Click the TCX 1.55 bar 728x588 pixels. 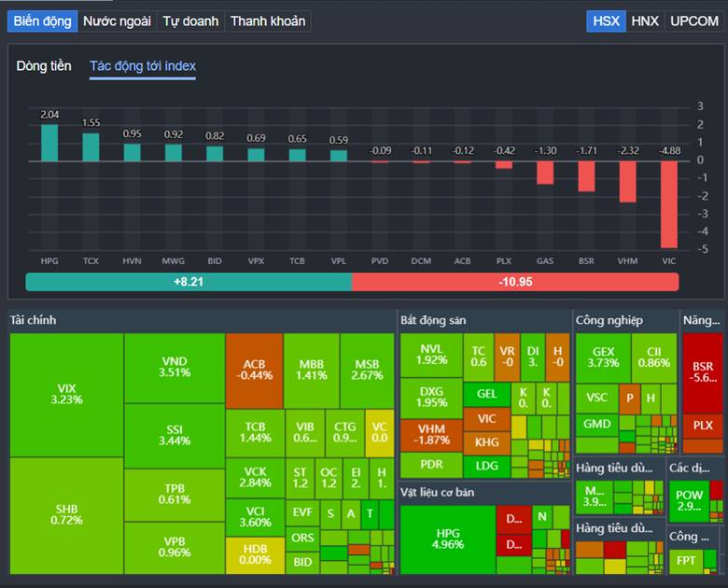pos(91,147)
